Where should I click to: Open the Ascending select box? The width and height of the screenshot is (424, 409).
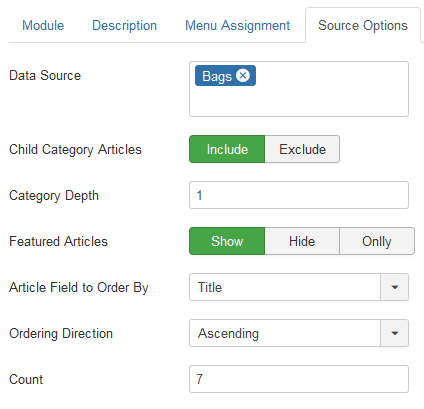tap(299, 333)
